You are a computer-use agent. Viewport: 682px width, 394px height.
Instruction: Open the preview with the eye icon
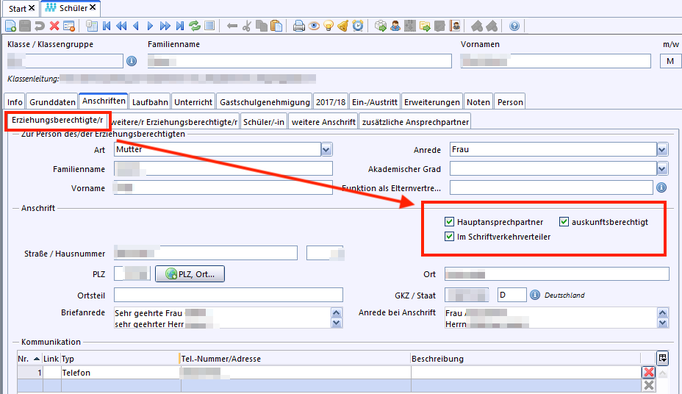[314, 26]
